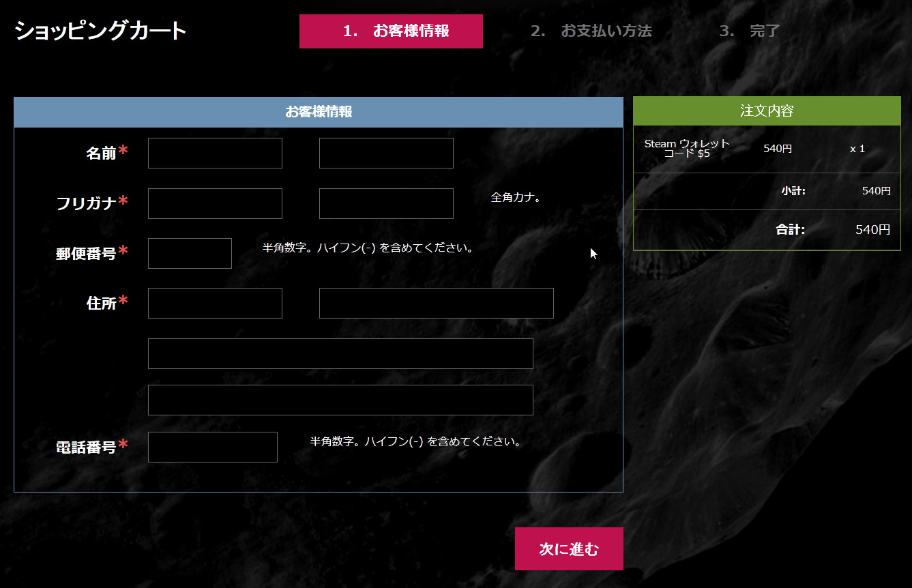
Task: Click the quantity x 1 text
Action: pyautogui.click(x=857, y=149)
